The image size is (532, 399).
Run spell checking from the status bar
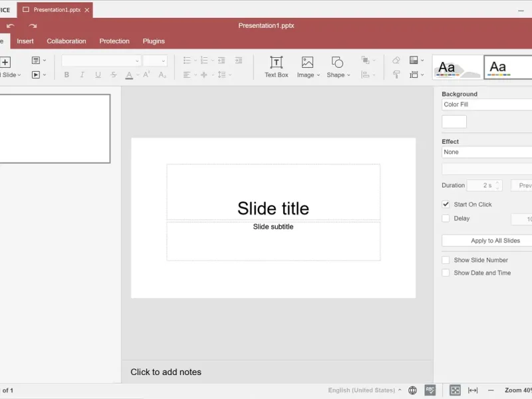[430, 390]
